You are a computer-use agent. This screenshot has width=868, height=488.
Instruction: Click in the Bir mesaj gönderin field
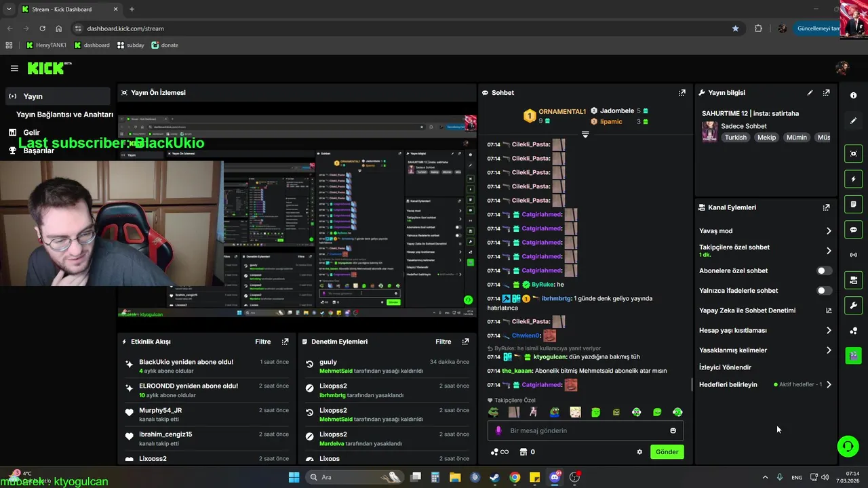585,430
